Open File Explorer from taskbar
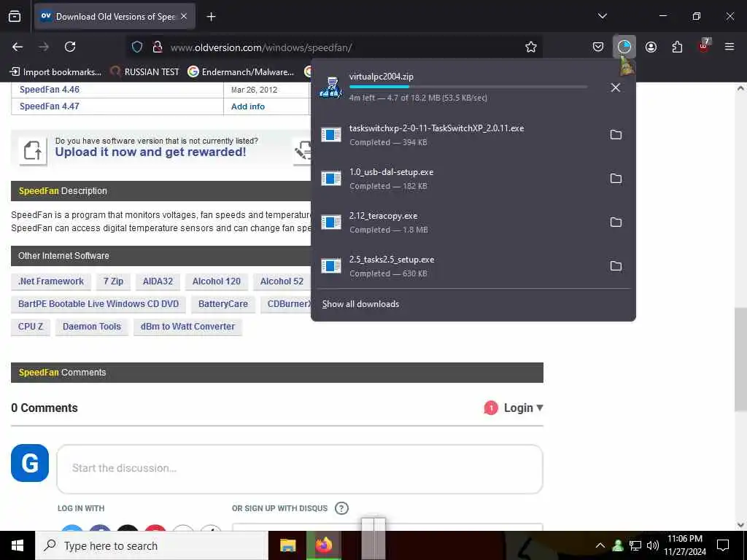The image size is (747, 560). tap(287, 545)
